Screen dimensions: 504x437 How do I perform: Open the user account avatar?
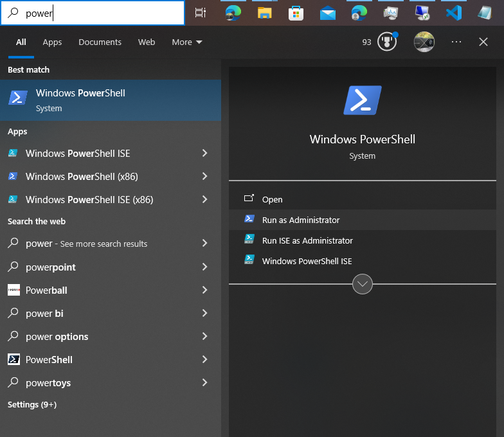424,42
